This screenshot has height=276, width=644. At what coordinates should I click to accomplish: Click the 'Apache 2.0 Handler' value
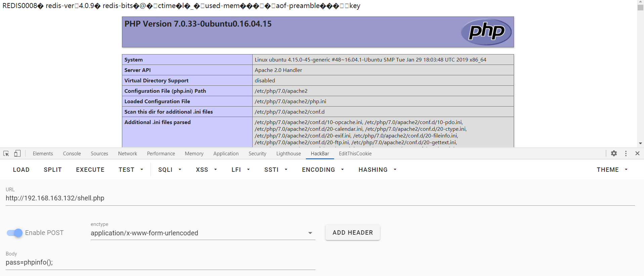(x=278, y=70)
